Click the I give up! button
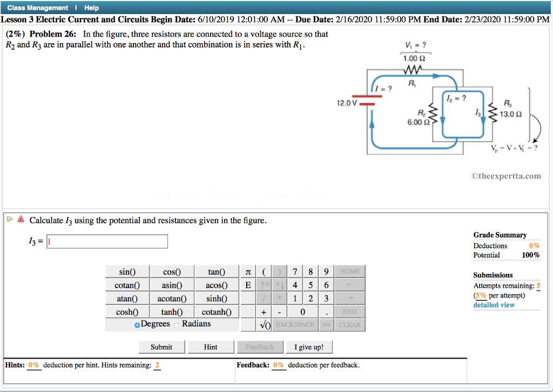The height and width of the screenshot is (392, 553). (x=309, y=346)
